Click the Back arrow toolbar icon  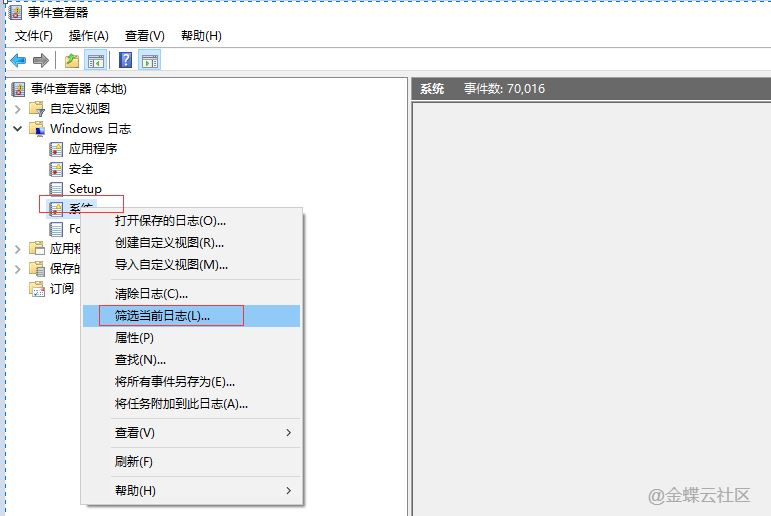tap(18, 61)
